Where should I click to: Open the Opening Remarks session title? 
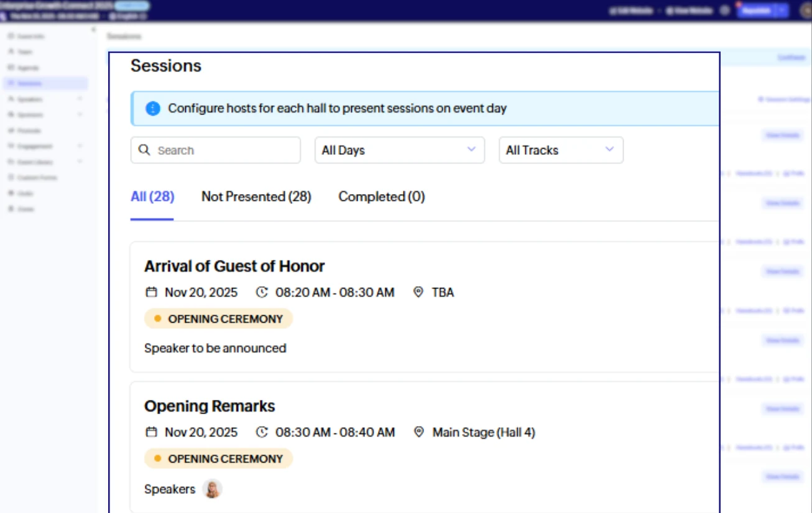(210, 406)
